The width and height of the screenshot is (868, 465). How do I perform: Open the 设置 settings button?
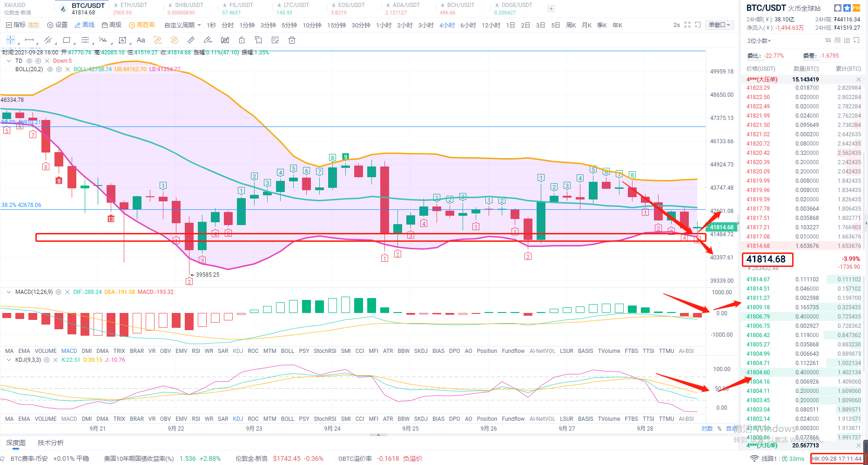point(57,25)
